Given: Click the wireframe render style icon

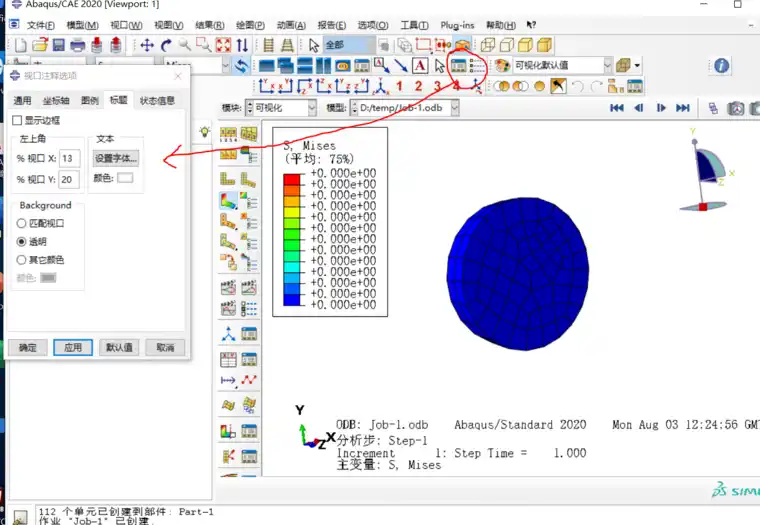Looking at the screenshot, I should 488,45.
